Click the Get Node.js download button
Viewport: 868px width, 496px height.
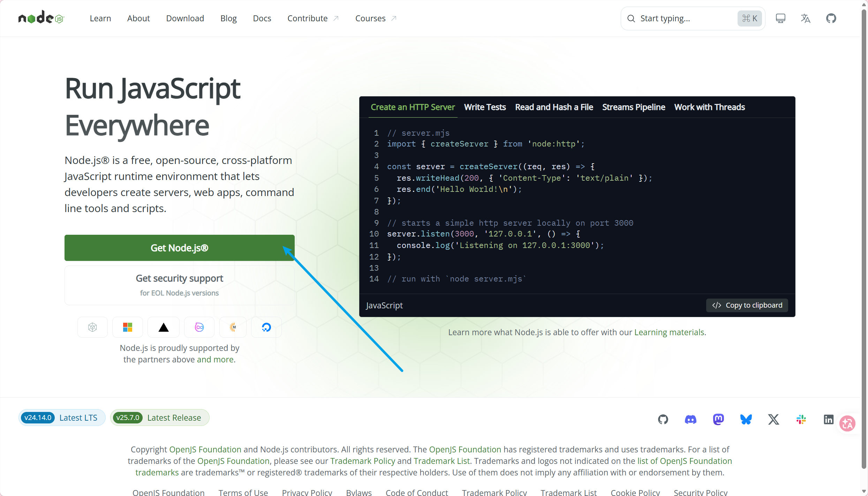(179, 248)
